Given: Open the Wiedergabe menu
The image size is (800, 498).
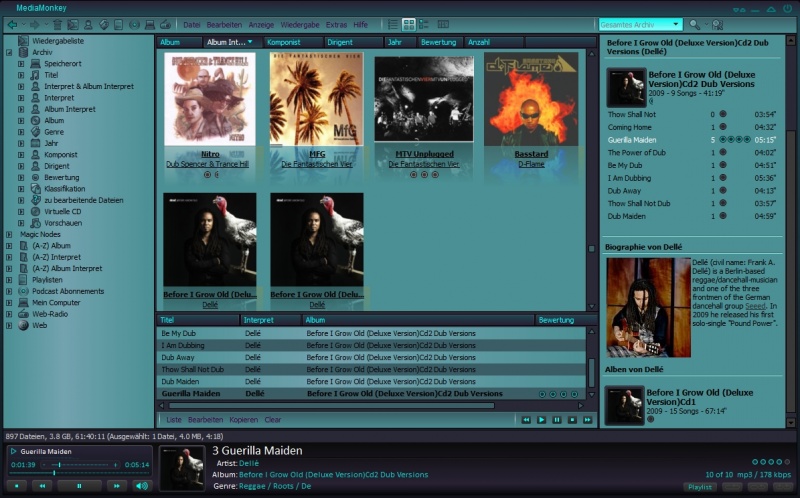Looking at the screenshot, I should coord(300,24).
